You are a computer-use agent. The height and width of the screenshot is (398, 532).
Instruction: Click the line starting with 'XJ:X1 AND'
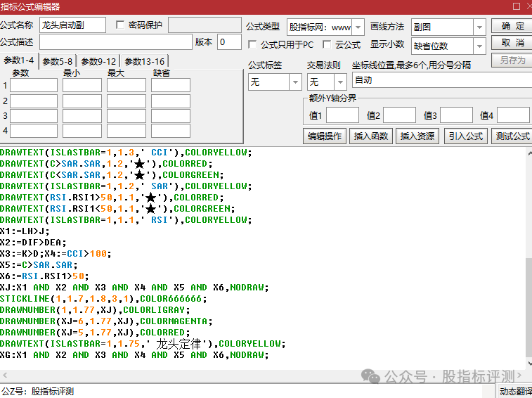tap(134, 288)
